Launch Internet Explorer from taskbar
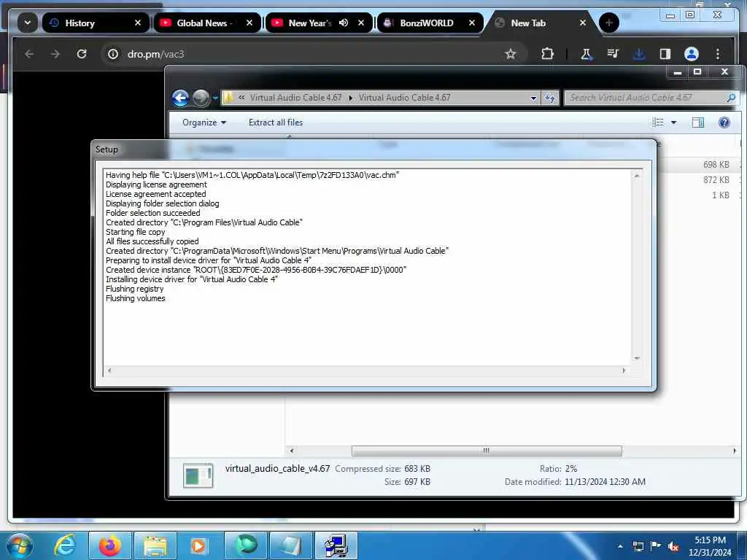The image size is (747, 560). 65,545
